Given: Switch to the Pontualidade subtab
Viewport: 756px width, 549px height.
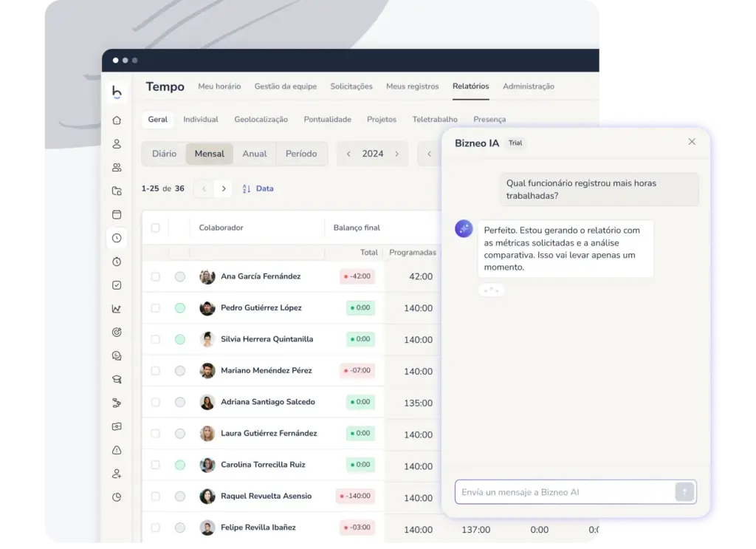Looking at the screenshot, I should click(x=327, y=119).
